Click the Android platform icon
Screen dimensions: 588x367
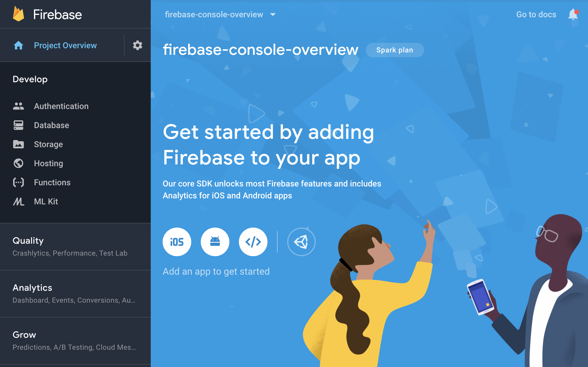(215, 242)
